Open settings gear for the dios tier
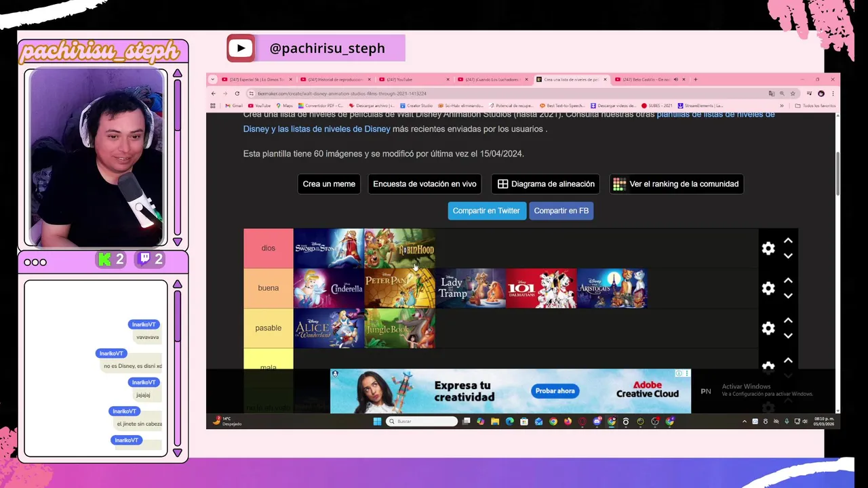 768,248
